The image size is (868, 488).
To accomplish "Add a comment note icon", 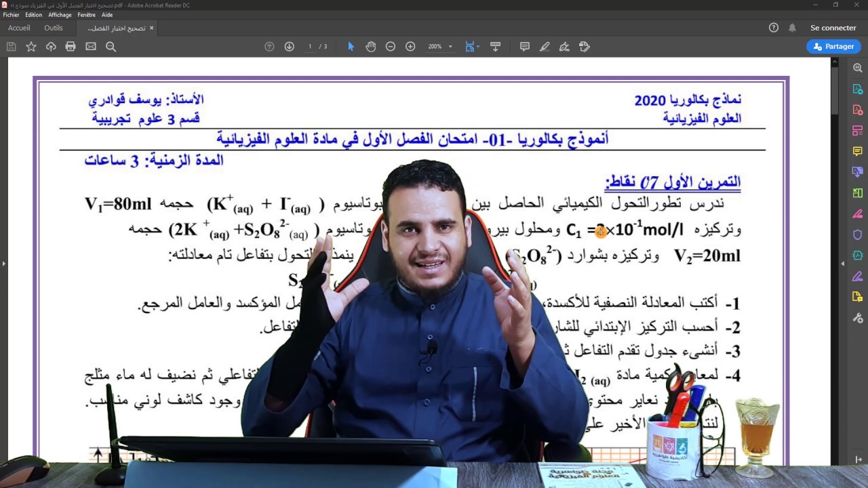I will pyautogui.click(x=525, y=47).
